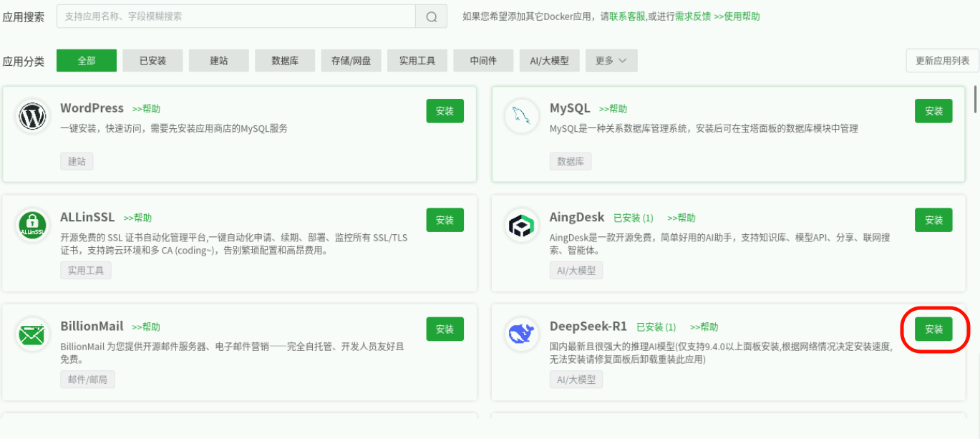Screen dimensions: 980x439
Task: Click the AI/大模型 tag on DeepSeek-R1 card
Action: pyautogui.click(x=576, y=379)
